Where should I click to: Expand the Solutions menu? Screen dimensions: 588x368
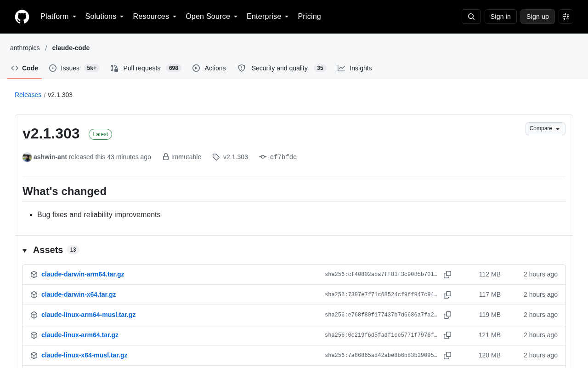coord(105,17)
